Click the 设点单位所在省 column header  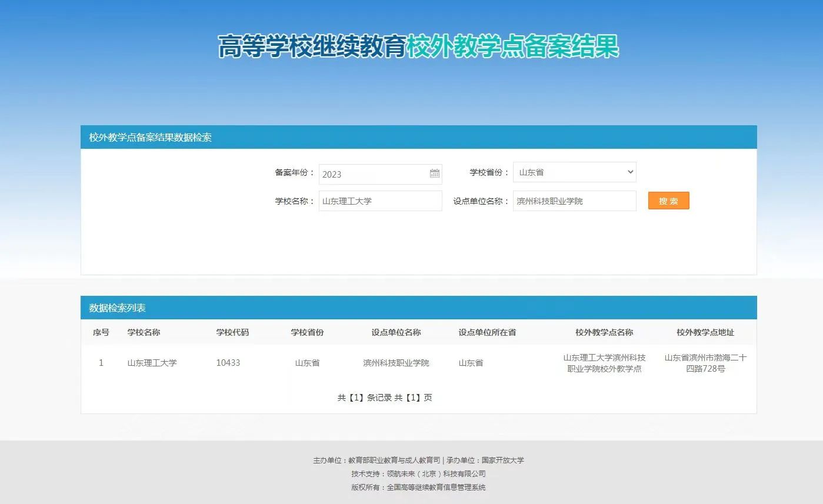coord(487,332)
